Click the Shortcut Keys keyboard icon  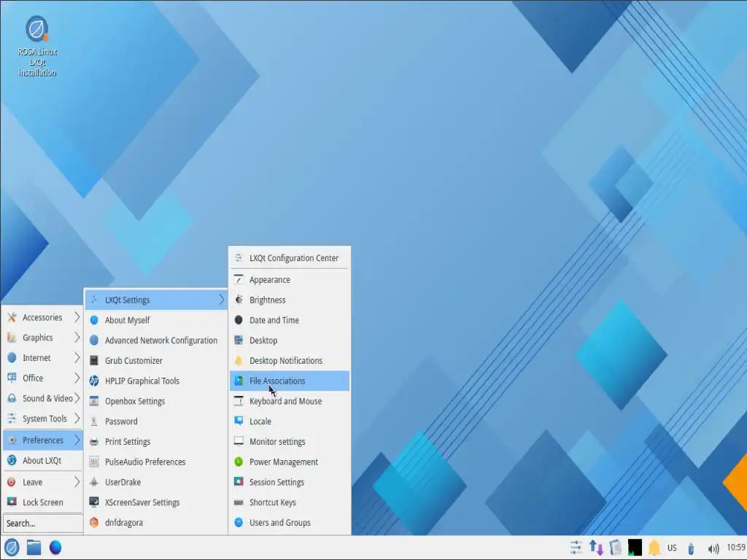point(239,502)
